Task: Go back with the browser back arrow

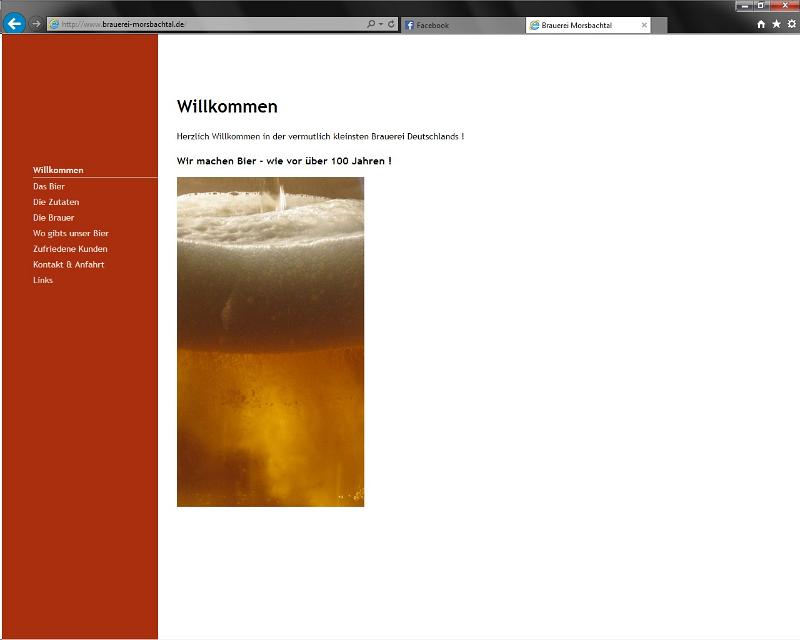Action: click(15, 23)
